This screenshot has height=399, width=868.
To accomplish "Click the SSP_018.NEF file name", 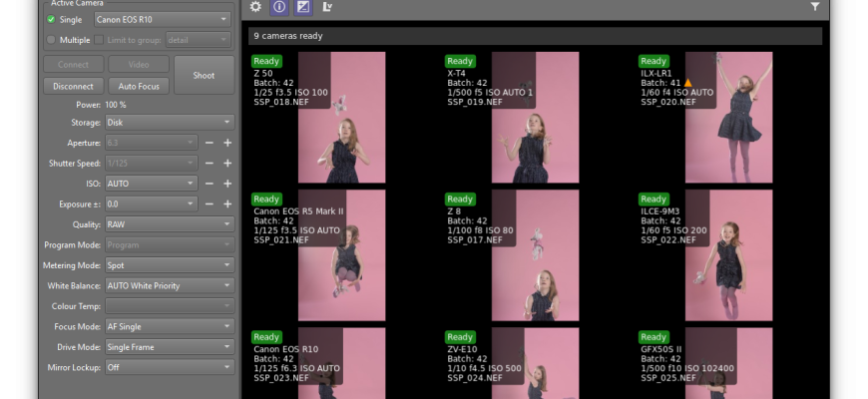I will (x=281, y=103).
